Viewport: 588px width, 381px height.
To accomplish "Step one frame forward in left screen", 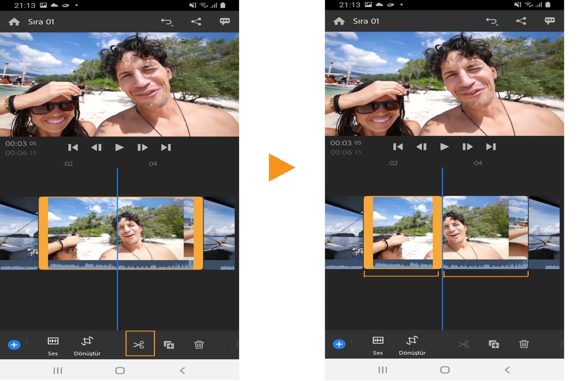I will (142, 147).
